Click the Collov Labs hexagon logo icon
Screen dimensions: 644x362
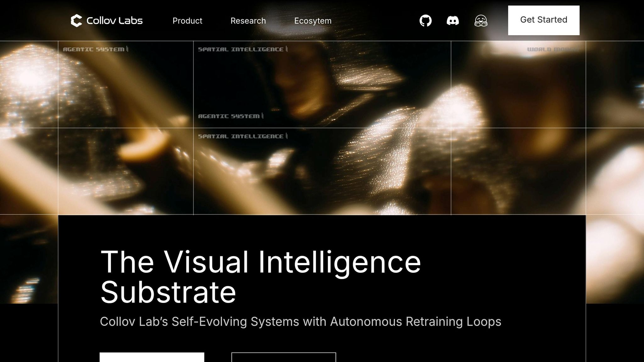point(76,21)
